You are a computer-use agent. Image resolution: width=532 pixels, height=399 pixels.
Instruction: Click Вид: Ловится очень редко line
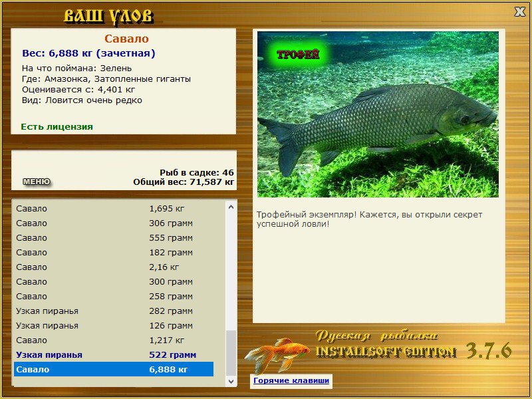coord(82,100)
